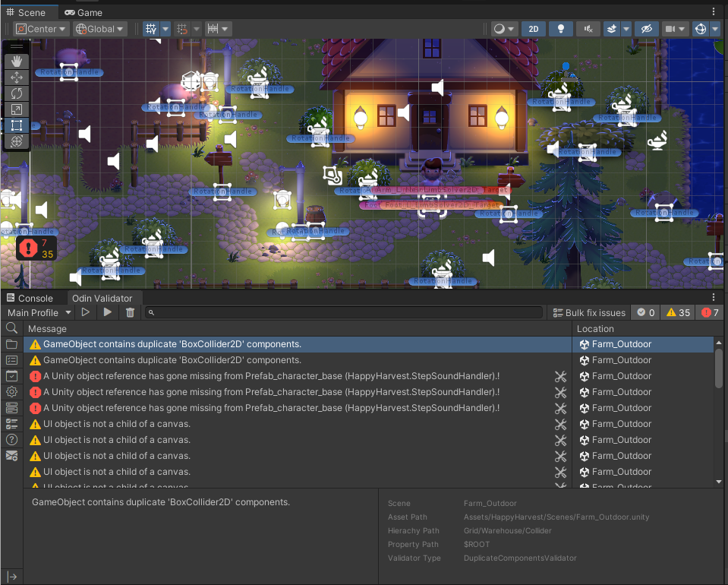Click the trash icon to clear validation results
Viewport: 728px width, 585px height.
[x=130, y=312]
